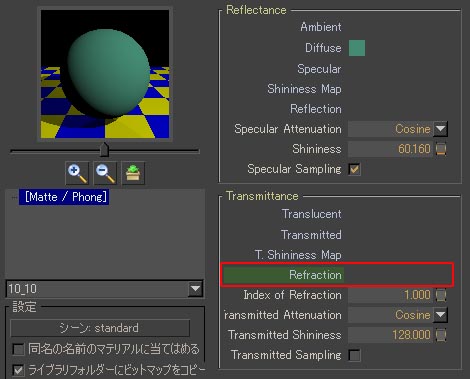Image resolution: width=470 pixels, height=379 pixels.
Task: Click the Diffuse green color swatch
Action: (357, 48)
